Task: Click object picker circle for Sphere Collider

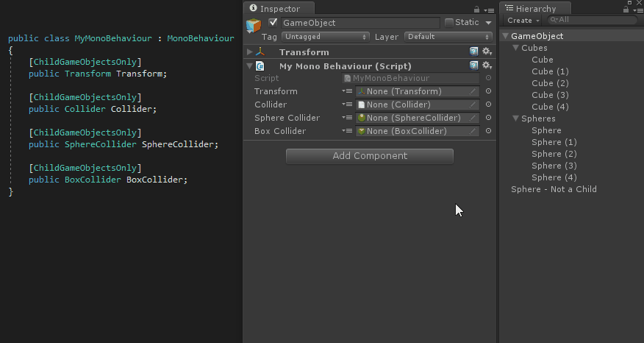Action: (488, 118)
